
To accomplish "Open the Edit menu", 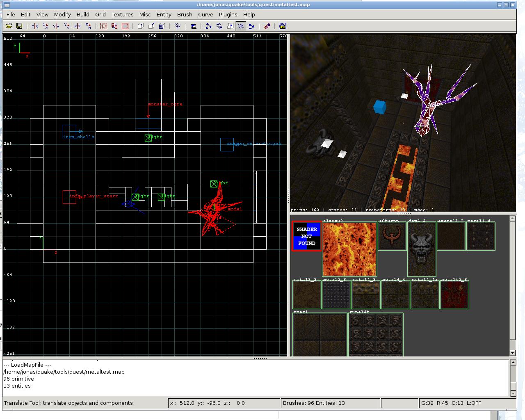I will pyautogui.click(x=25, y=14).
